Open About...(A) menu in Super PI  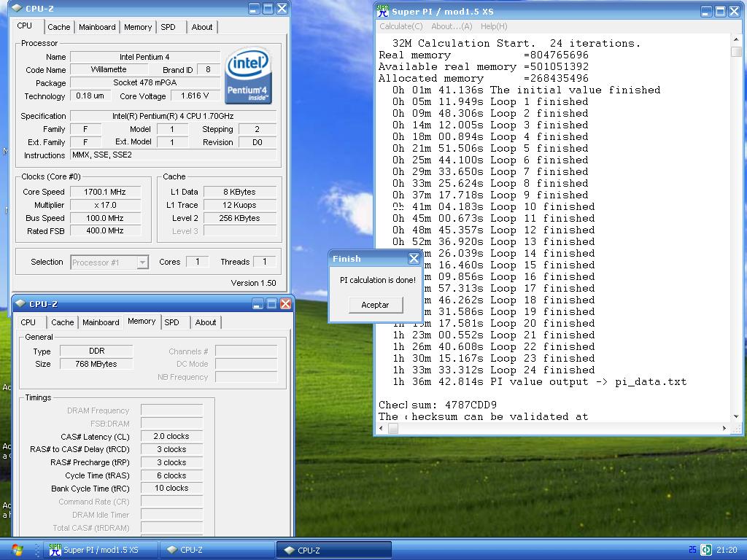click(x=452, y=26)
